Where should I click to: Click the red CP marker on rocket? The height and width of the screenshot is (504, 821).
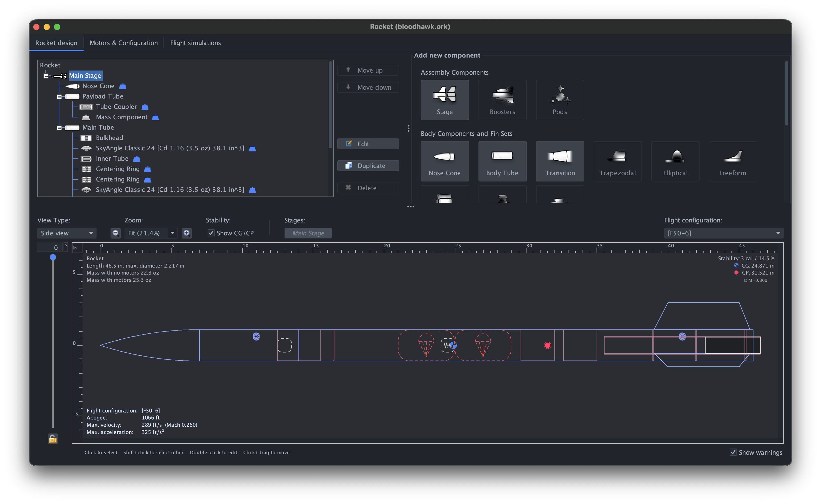[548, 345]
